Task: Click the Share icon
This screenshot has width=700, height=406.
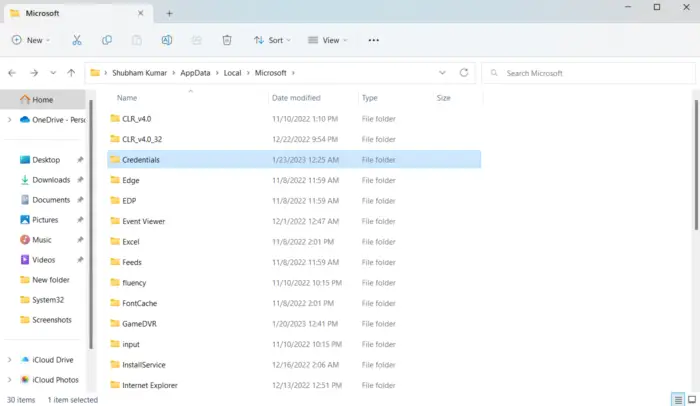Action: (196, 40)
